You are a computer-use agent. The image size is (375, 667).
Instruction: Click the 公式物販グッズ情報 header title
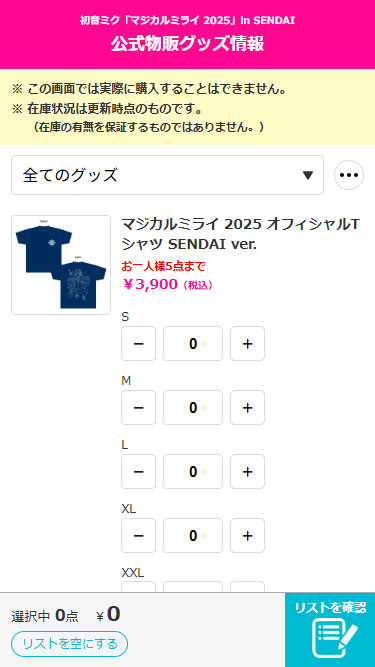(x=188, y=44)
